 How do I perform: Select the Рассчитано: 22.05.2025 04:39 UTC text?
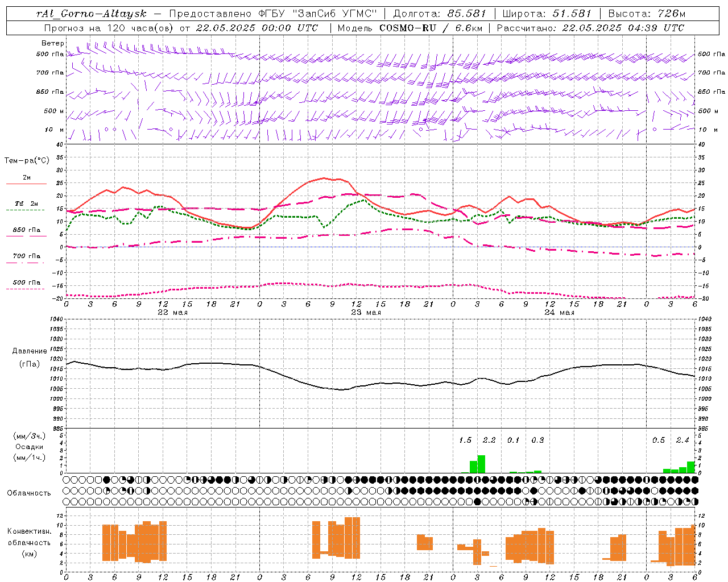pyautogui.click(x=590, y=28)
